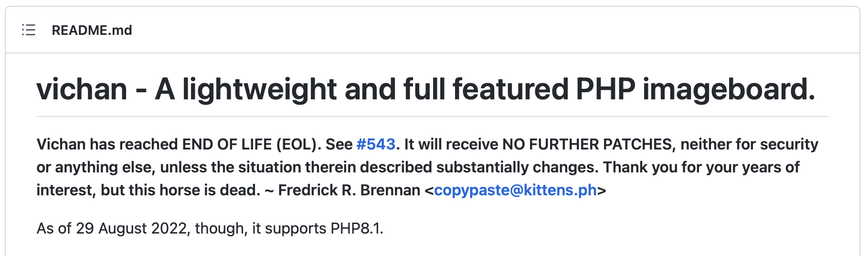Click the horizontal rule under the heading

(432, 117)
